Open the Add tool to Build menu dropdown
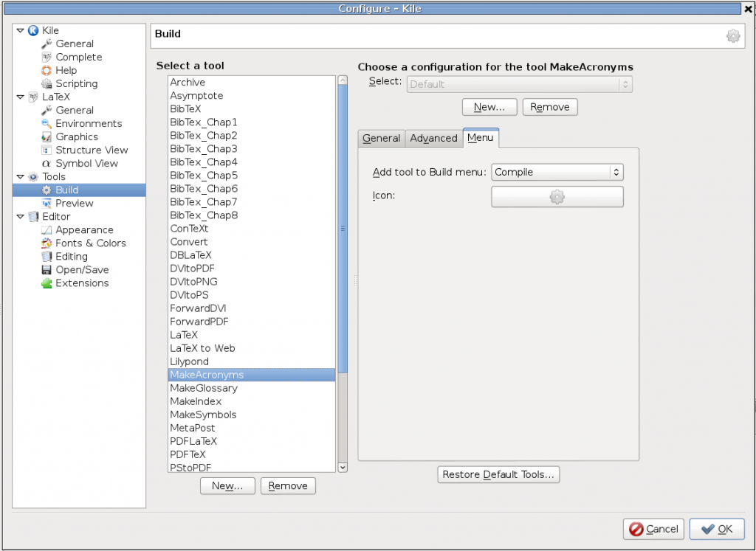 557,172
